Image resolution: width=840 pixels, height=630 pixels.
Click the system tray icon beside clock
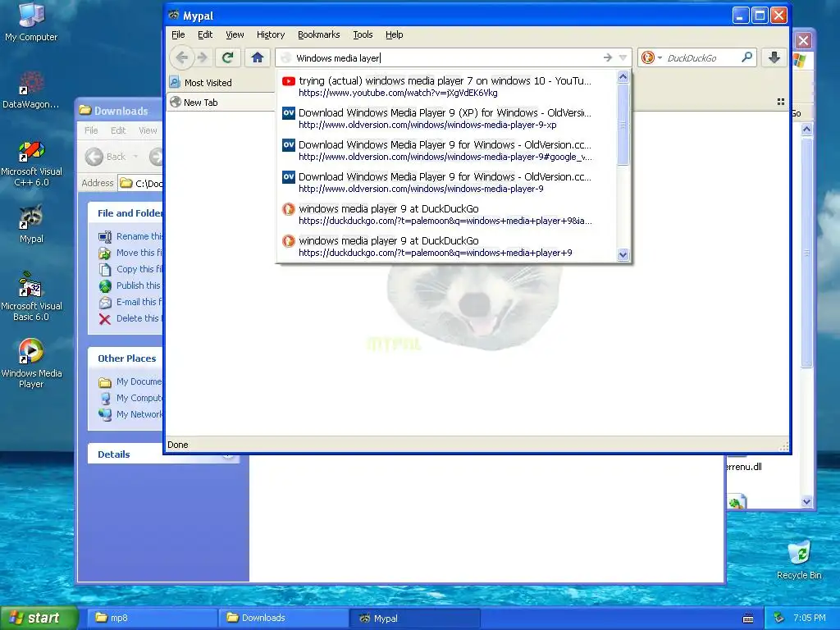point(779,618)
